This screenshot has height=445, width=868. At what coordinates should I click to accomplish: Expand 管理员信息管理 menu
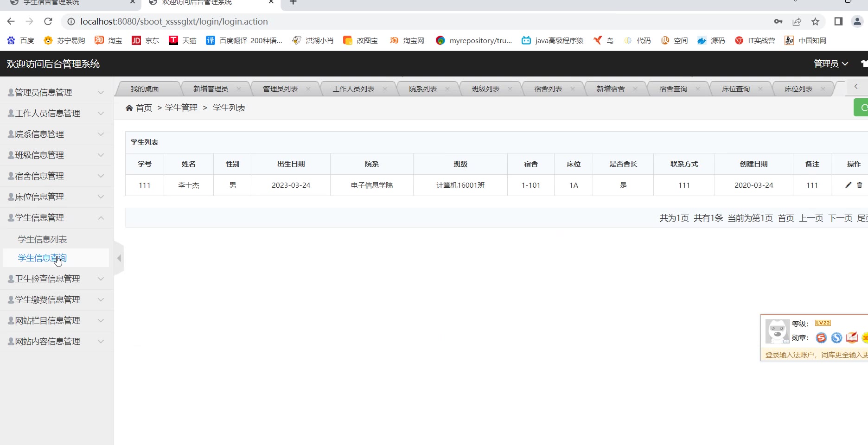57,92
